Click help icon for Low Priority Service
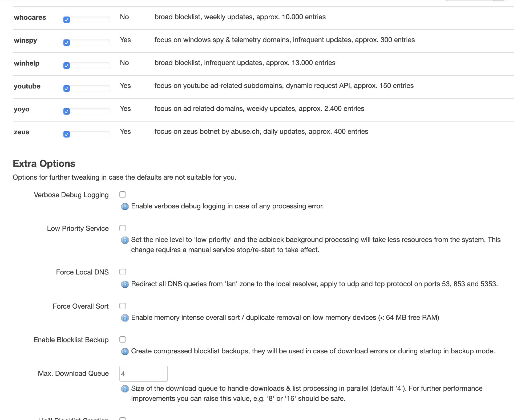This screenshot has height=420, width=517. click(125, 240)
